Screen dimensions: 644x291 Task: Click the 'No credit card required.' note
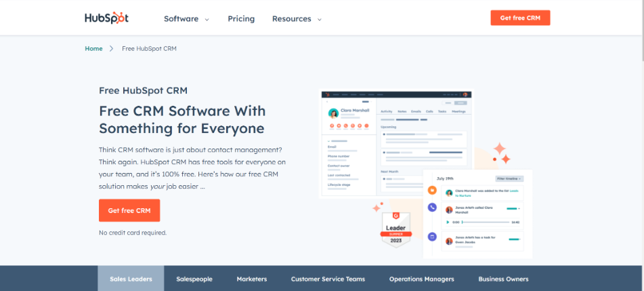pyautogui.click(x=133, y=233)
